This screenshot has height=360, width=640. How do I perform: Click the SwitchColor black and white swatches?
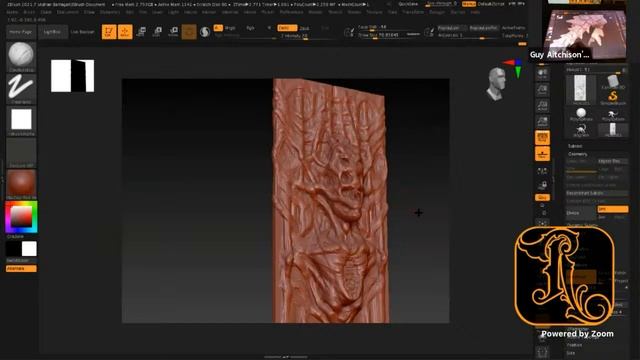(x=21, y=249)
